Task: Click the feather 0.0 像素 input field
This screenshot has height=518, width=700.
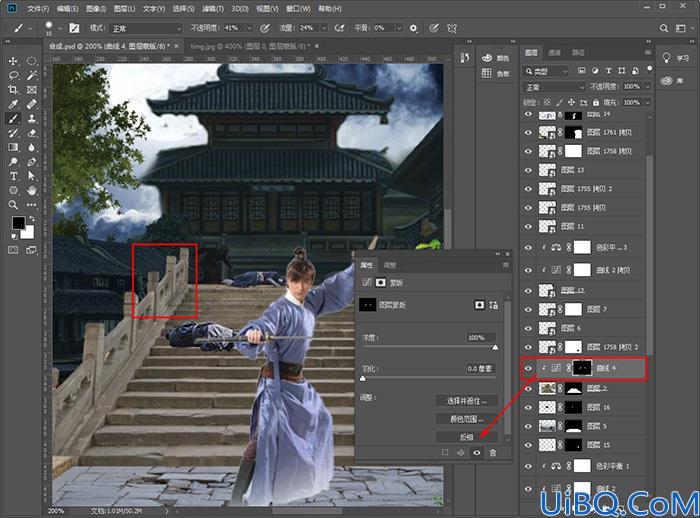Action: (x=480, y=368)
